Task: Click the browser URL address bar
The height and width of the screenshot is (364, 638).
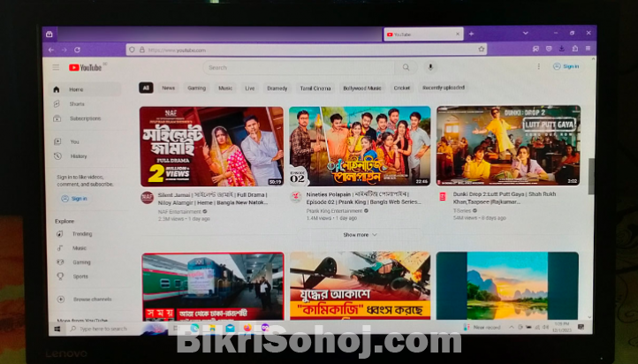Action: point(307,50)
